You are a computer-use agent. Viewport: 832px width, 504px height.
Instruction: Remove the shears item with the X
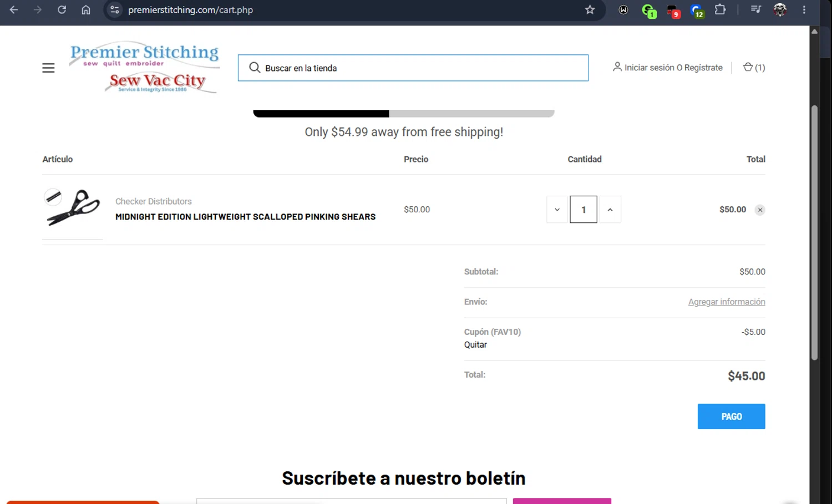click(x=760, y=210)
